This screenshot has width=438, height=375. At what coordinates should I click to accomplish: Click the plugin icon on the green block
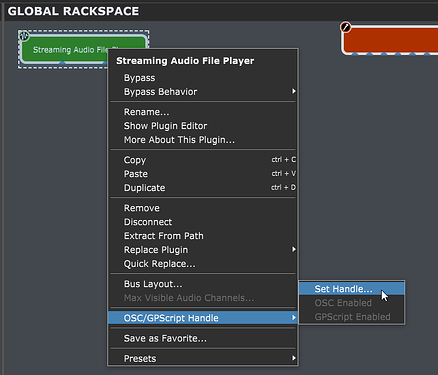[24, 35]
